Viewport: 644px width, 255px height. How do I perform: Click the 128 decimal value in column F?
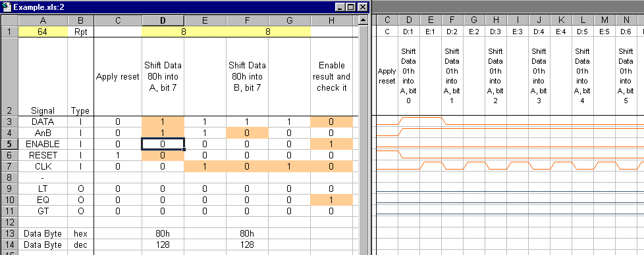pos(247,244)
